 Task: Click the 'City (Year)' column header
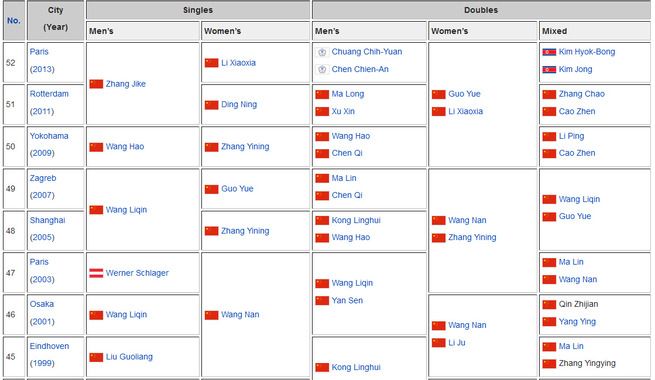(56, 20)
